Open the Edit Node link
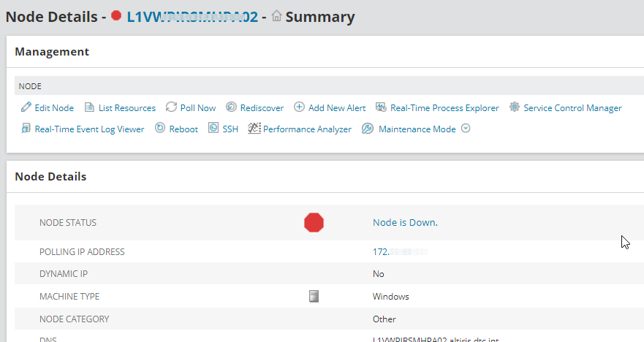Viewport: 644px width, 342px height. tap(54, 108)
